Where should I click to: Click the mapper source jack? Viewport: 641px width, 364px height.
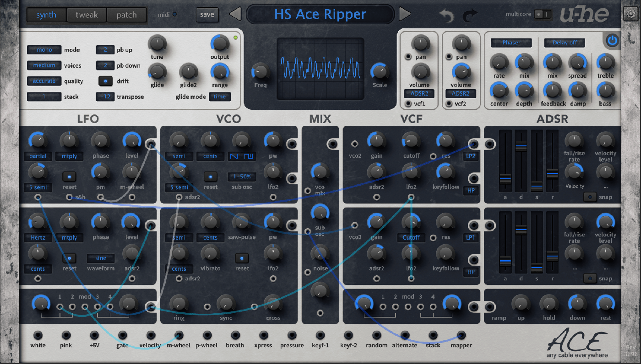tap(461, 335)
